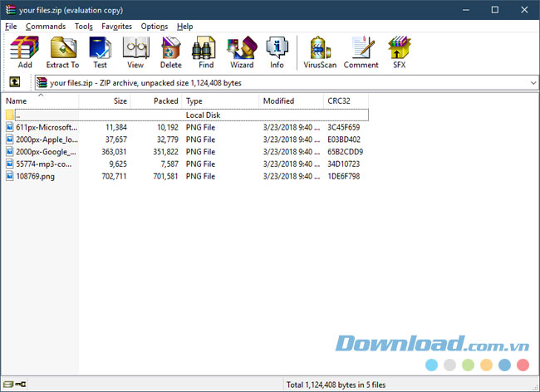Open the Favorites menu

pyautogui.click(x=116, y=27)
